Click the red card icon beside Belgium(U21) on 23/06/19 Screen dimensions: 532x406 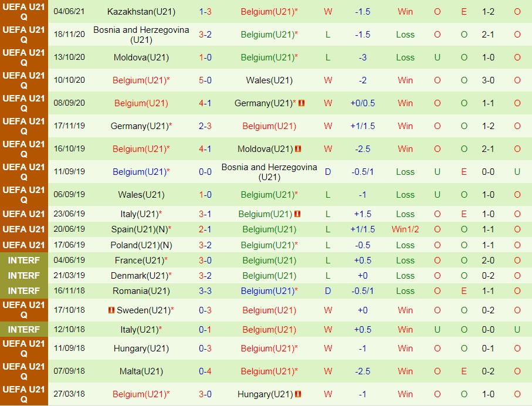click(x=298, y=214)
